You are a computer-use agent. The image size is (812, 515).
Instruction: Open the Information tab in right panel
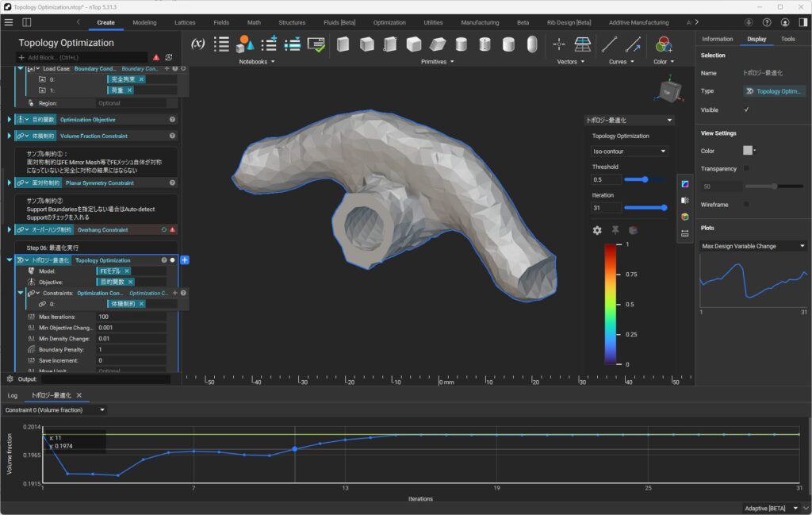click(x=717, y=39)
